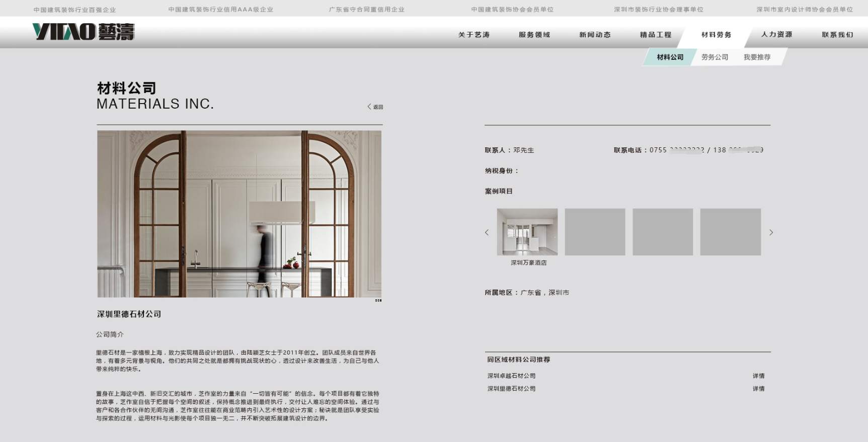Show previous case project with left chevron

487,232
